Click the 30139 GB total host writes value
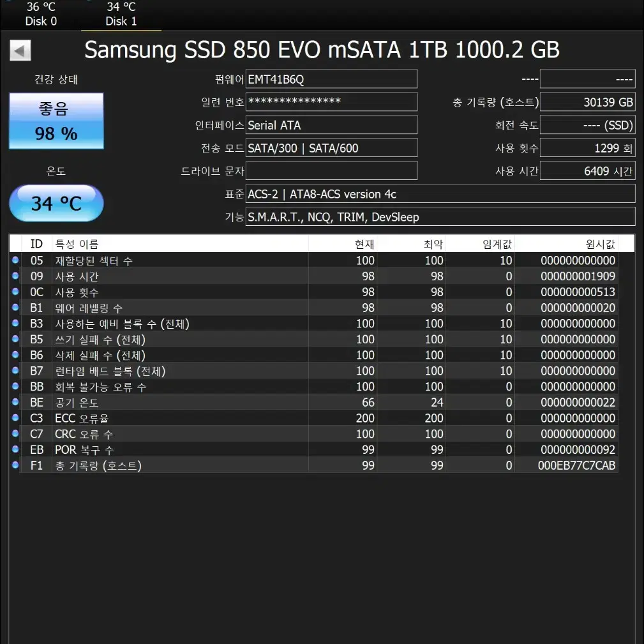 pos(587,102)
